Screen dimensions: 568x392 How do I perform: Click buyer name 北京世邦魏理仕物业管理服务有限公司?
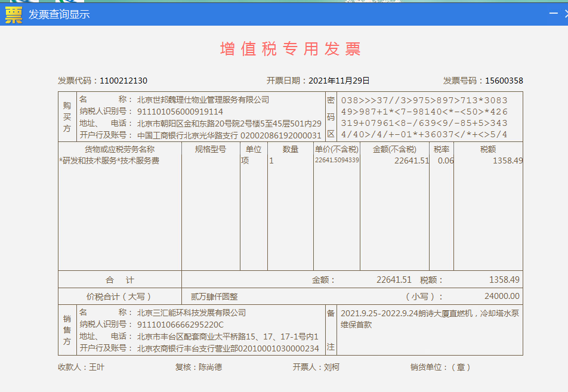(x=203, y=100)
